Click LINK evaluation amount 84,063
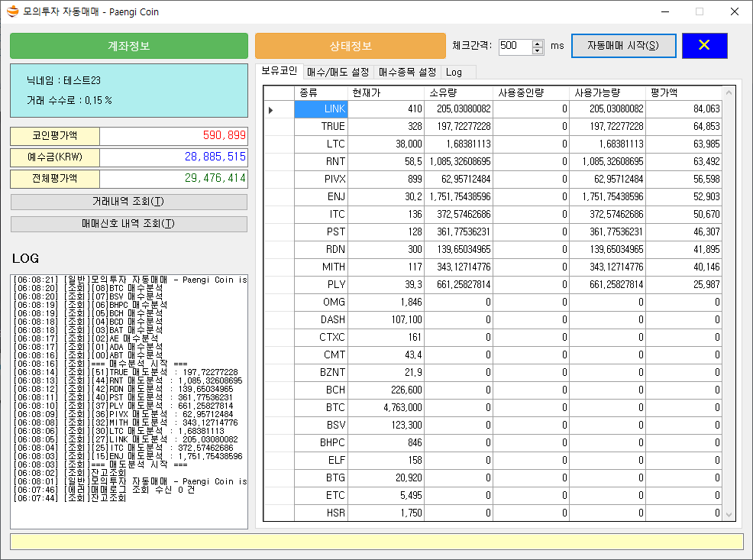This screenshot has width=753, height=560. pos(684,109)
